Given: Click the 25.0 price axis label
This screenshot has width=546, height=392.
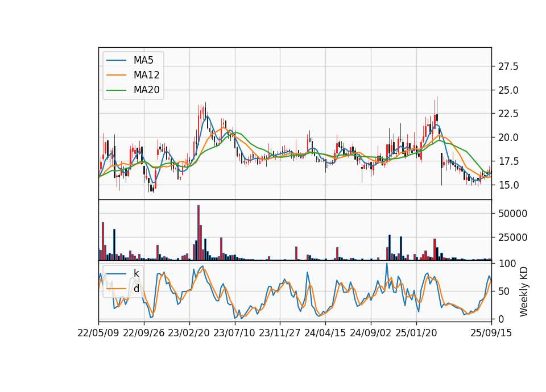Looking at the screenshot, I should (x=508, y=90).
